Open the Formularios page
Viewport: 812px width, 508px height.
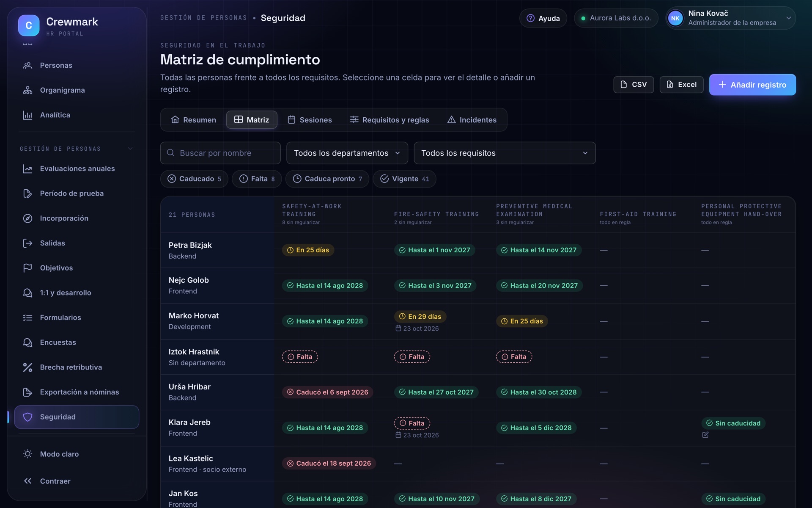point(77,317)
